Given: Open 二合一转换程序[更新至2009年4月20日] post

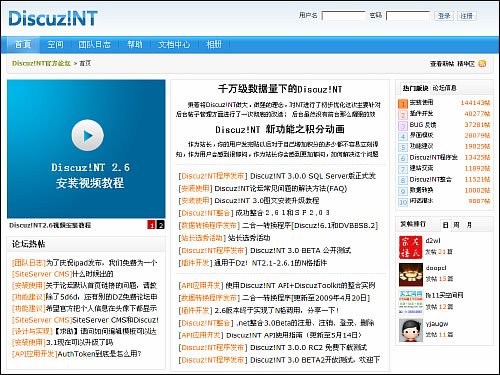Looking at the screenshot, I should point(306,298).
